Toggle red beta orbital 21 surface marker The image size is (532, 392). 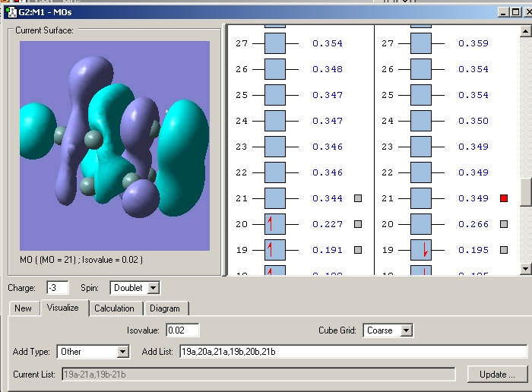tap(504, 198)
